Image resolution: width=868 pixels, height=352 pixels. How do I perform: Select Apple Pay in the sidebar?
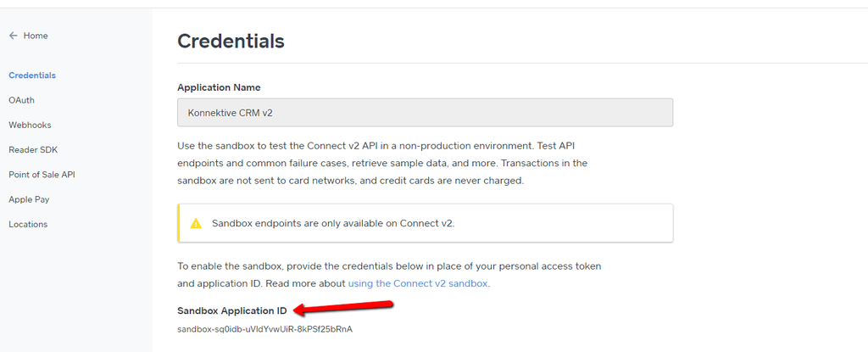(x=28, y=199)
